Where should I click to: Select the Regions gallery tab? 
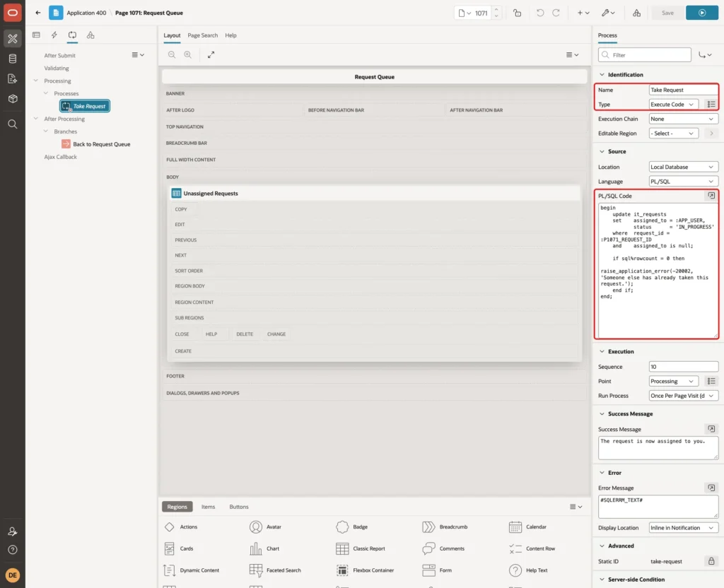pos(177,507)
